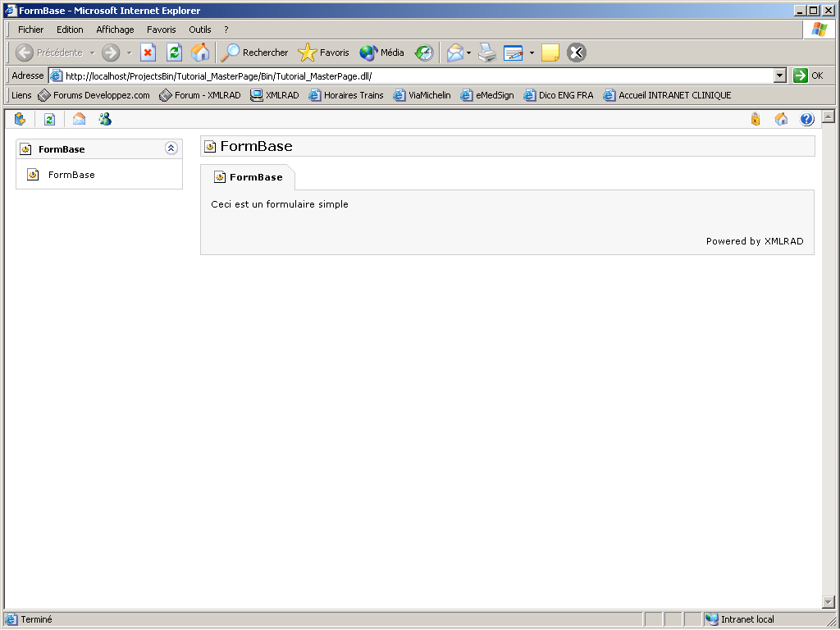Click the vertical scrollbar down arrow
The image size is (840, 630).
[x=828, y=602]
